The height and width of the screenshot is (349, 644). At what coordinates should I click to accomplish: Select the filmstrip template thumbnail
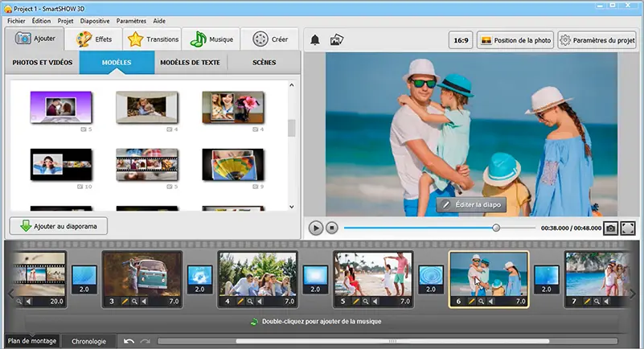147,164
